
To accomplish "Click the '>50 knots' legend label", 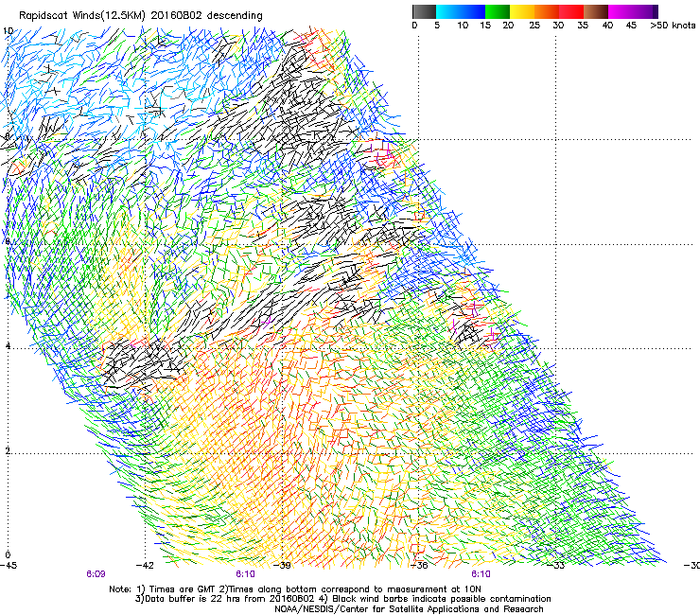I will click(673, 26).
